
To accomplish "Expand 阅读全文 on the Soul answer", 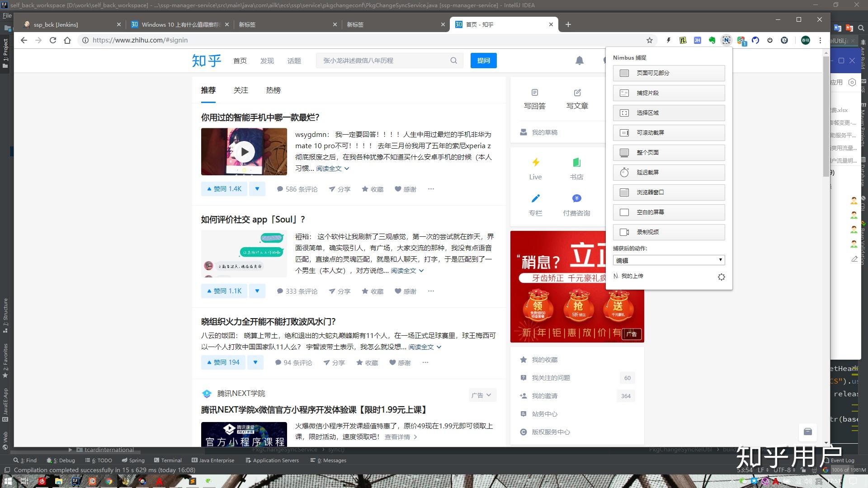I will (407, 271).
